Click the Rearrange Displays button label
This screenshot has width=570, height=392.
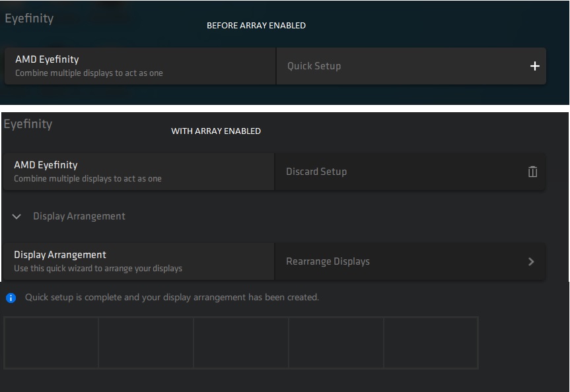[328, 261]
